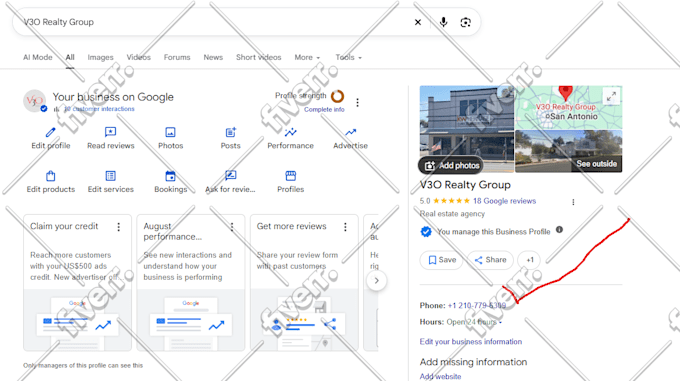Open Edit profile pencil icon
This screenshot has width=680, height=381.
(x=51, y=132)
